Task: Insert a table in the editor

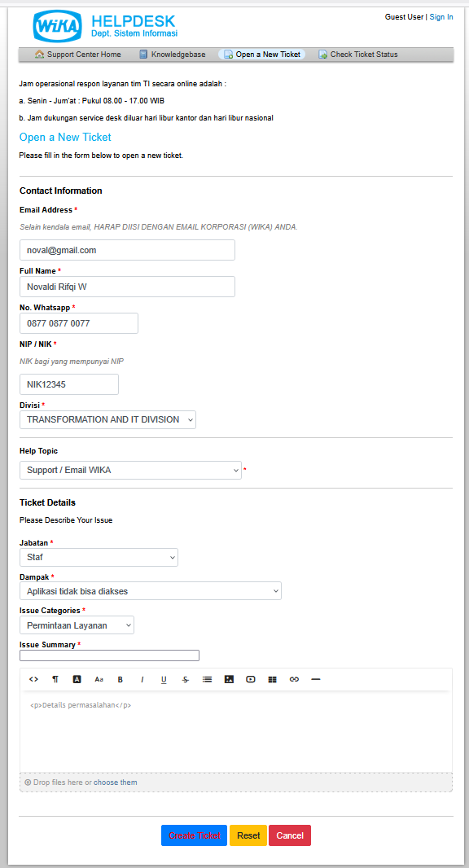Action: (x=273, y=679)
